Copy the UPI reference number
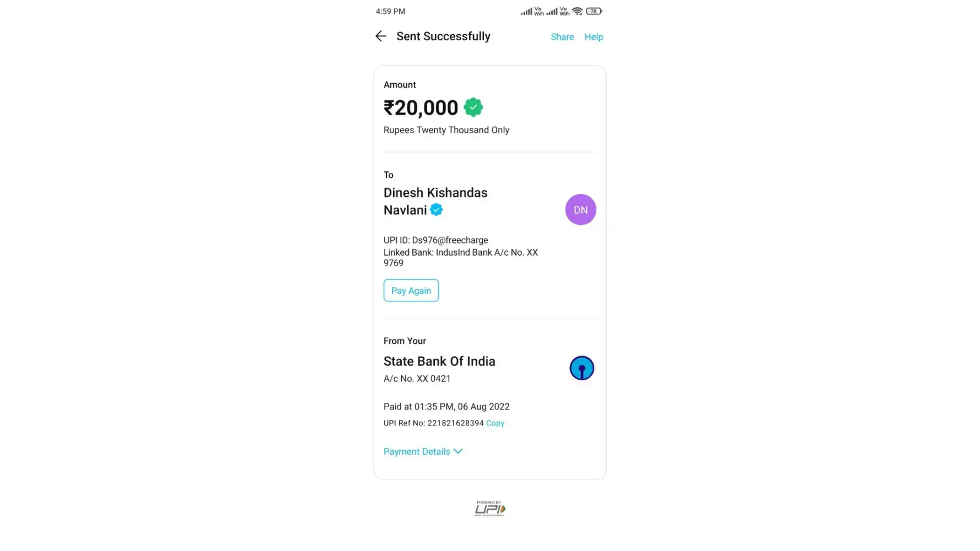The width and height of the screenshot is (980, 551). click(495, 423)
